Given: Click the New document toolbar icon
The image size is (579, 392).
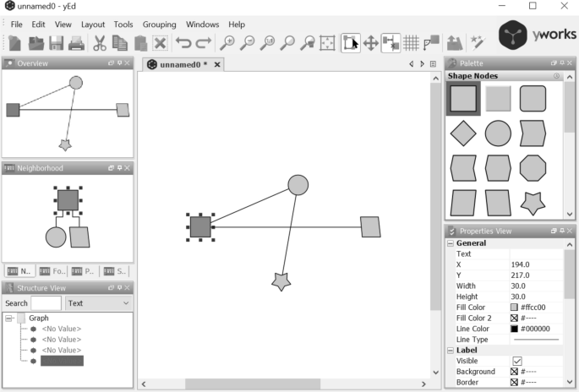Looking at the screenshot, I should [14, 43].
